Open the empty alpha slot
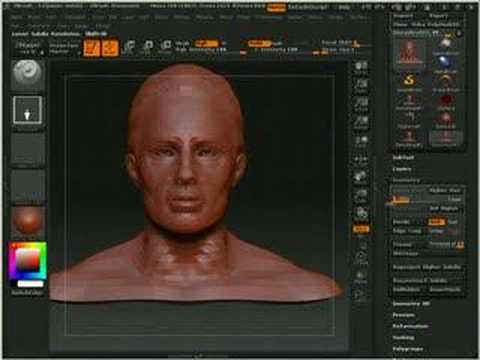The width and height of the screenshot is (480, 360). [x=27, y=149]
